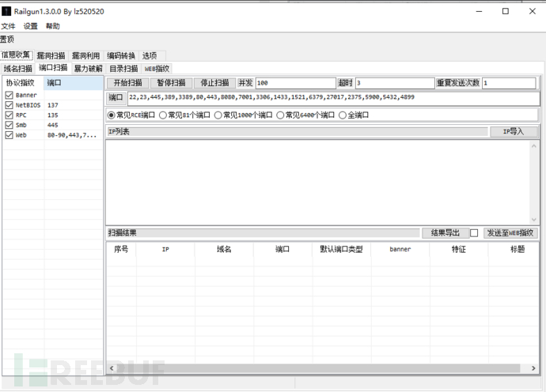This screenshot has width=546, height=392.
Task: Click the IP list scroll up arrow
Action: point(534,146)
